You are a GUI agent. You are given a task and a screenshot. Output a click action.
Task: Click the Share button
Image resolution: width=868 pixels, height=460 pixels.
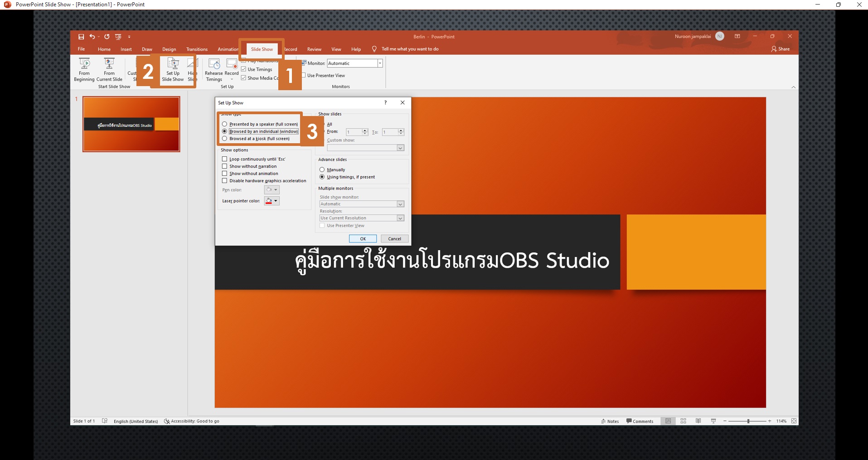click(x=781, y=49)
